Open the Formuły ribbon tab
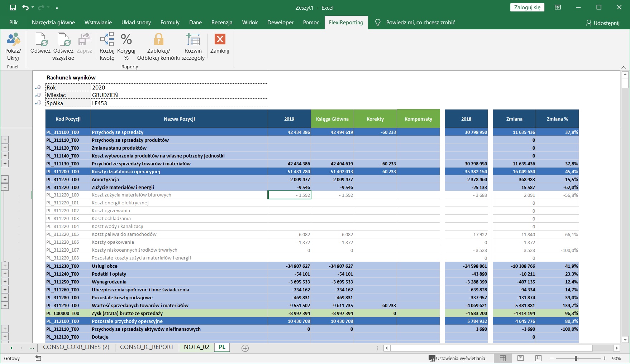Image resolution: width=630 pixels, height=364 pixels. point(170,23)
